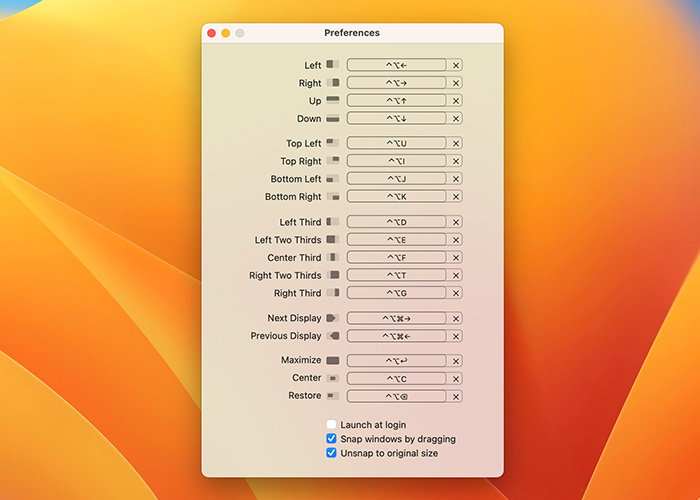Close the Preferences window
The width and height of the screenshot is (700, 500).
[x=212, y=33]
